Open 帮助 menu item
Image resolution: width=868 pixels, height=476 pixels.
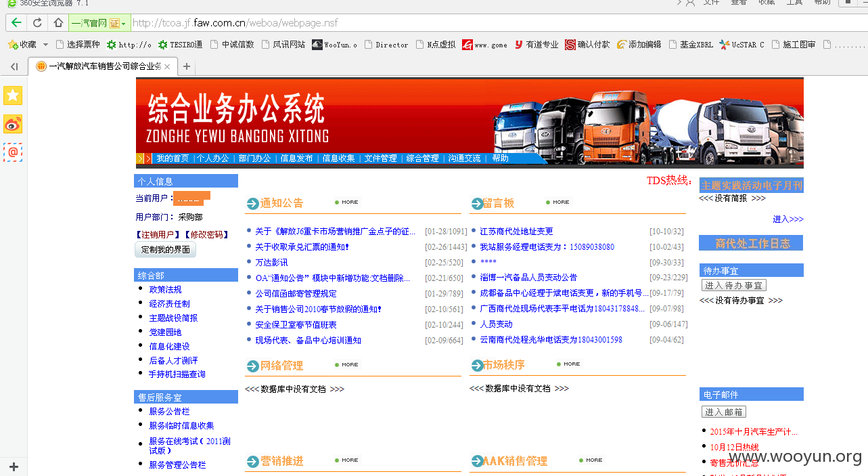pyautogui.click(x=501, y=158)
